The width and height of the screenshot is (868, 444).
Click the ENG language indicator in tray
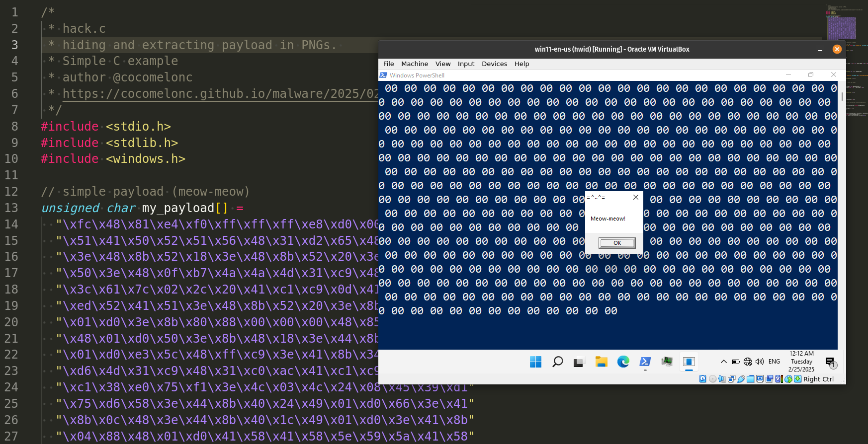click(775, 362)
